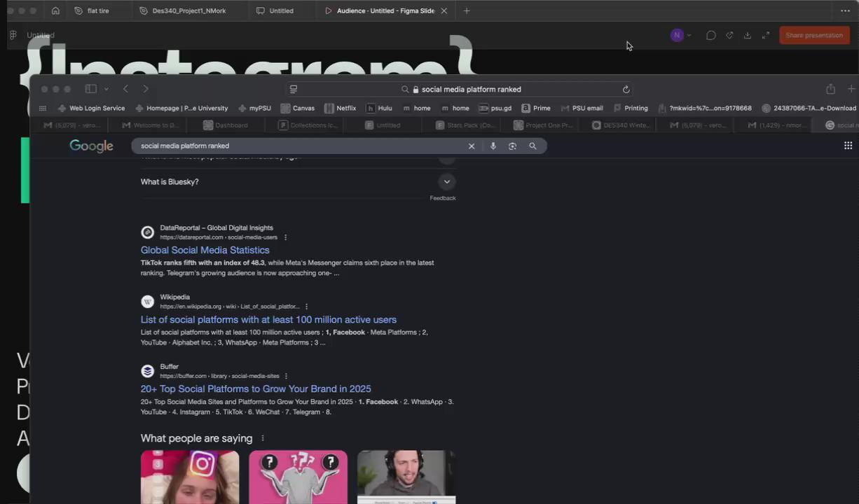Open the purple N user avatar menu
This screenshot has width=859, height=504.
(x=677, y=35)
